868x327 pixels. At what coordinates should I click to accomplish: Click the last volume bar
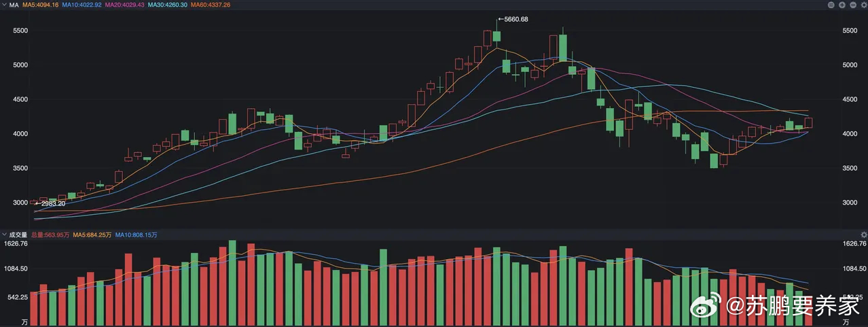[x=808, y=311]
